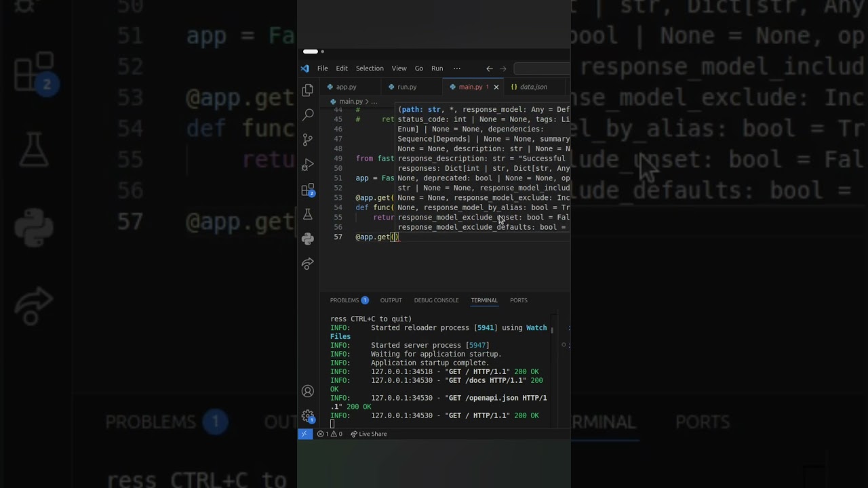This screenshot has height=488, width=868.
Task: Click line number 57 in the gutter
Action: coord(338,237)
